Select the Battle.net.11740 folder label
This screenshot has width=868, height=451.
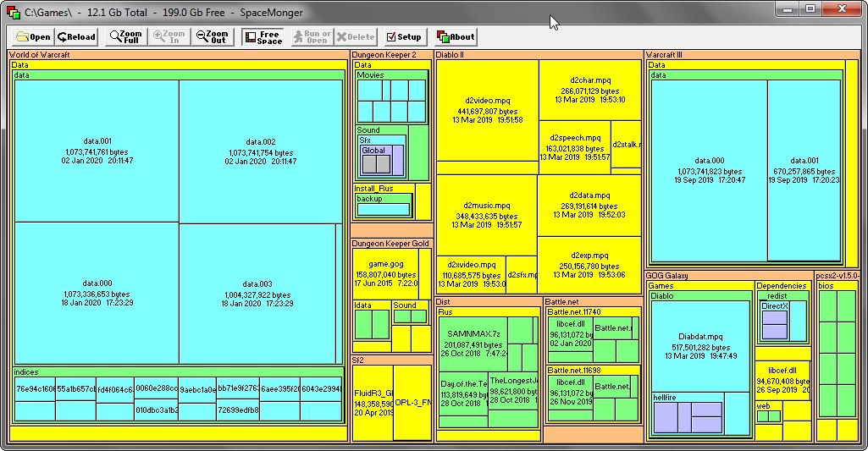click(x=574, y=312)
